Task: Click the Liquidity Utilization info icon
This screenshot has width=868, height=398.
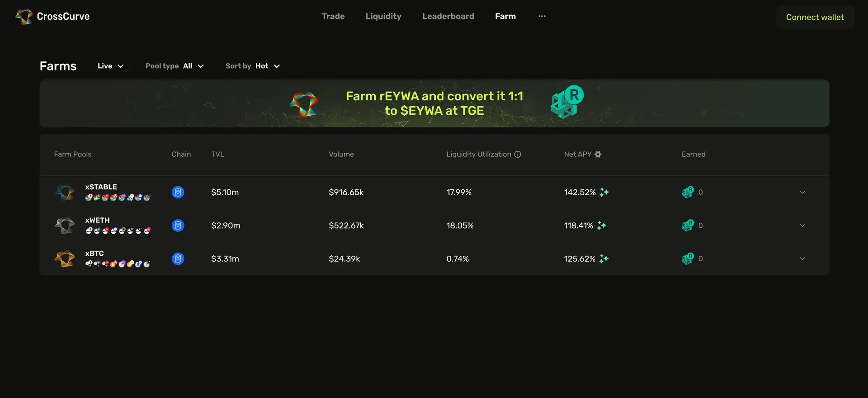Action: (518, 155)
